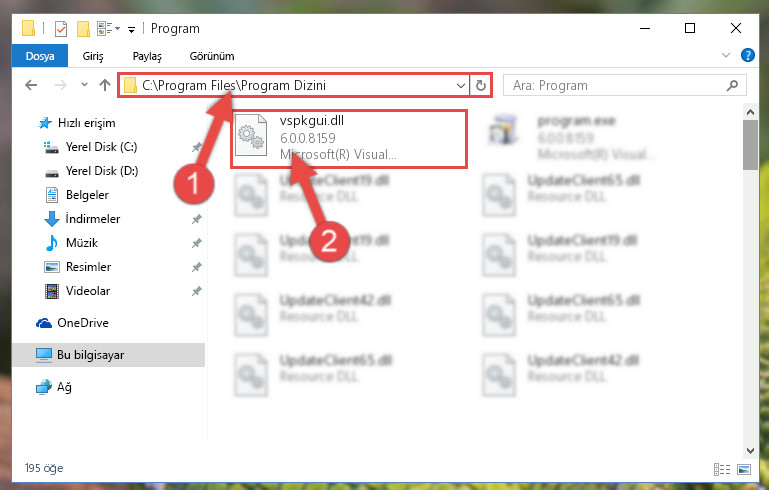Open Customize Quick Access Toolbar dropdown
Screen dimensions: 769x490
(x=131, y=30)
